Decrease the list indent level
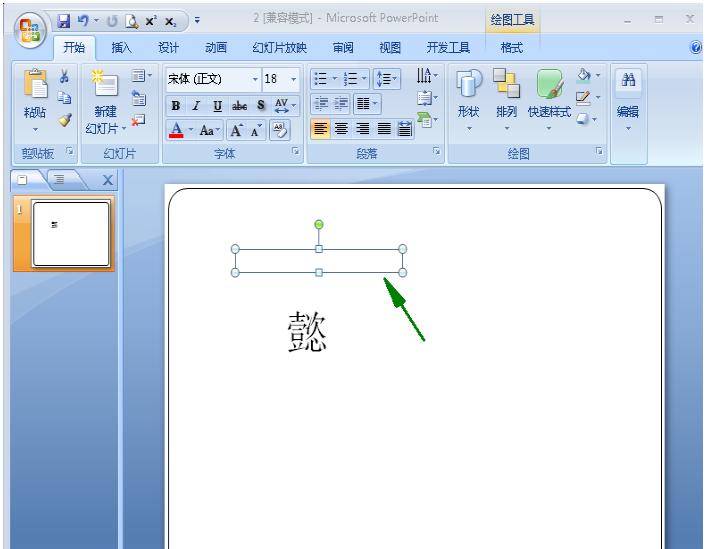The height and width of the screenshot is (549, 707). 321,104
